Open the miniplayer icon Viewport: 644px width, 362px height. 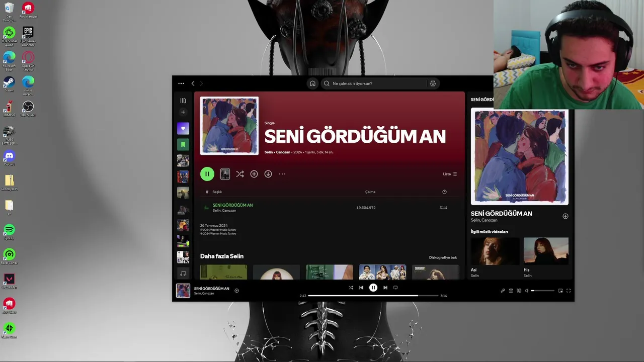[560, 291]
